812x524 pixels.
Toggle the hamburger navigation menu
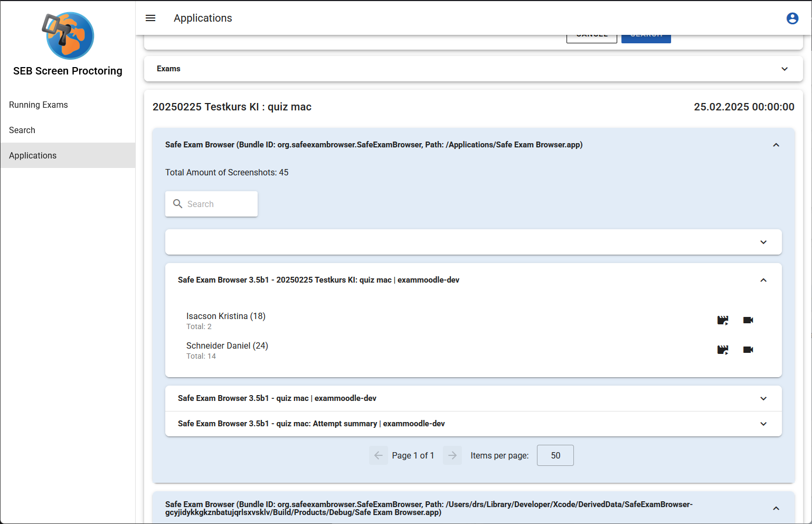150,18
